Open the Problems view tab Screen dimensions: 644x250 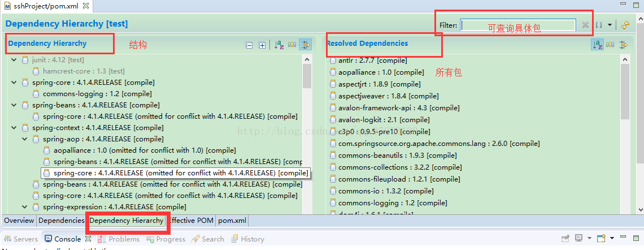point(119,239)
